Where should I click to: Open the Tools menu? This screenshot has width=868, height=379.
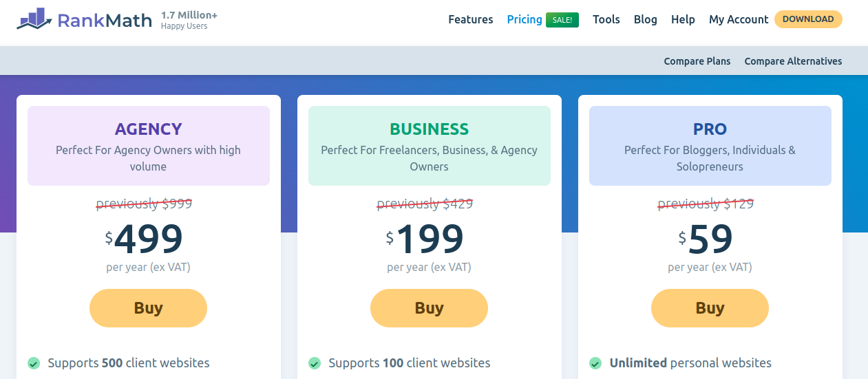coord(606,19)
